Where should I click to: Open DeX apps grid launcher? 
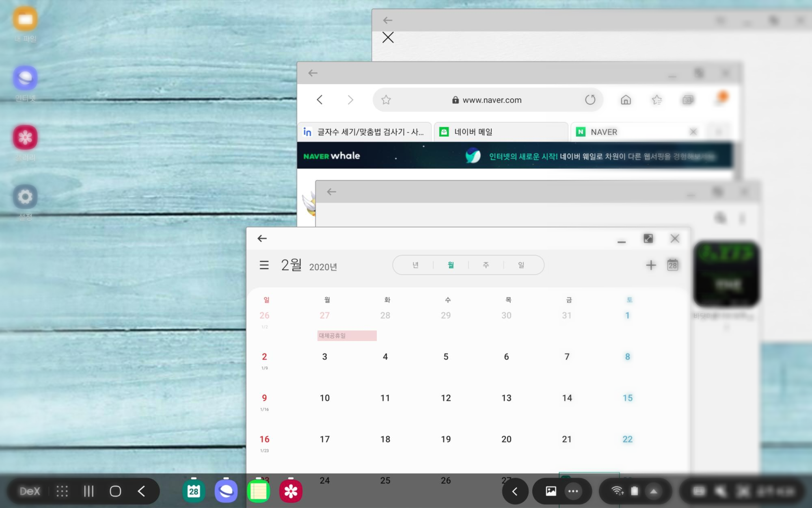pos(62,491)
